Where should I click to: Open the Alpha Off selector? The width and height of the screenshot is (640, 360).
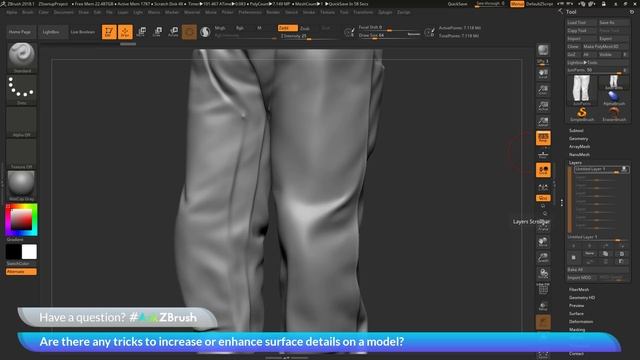coord(22,122)
